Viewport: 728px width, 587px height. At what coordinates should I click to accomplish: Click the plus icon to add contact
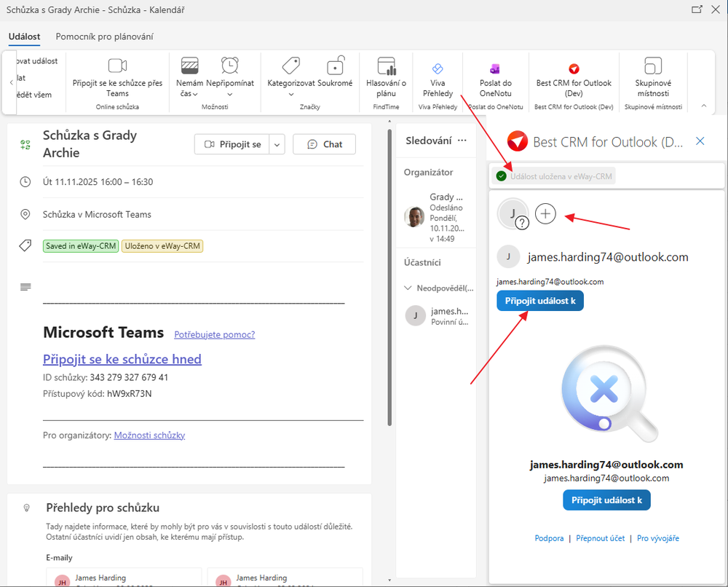[x=545, y=213]
